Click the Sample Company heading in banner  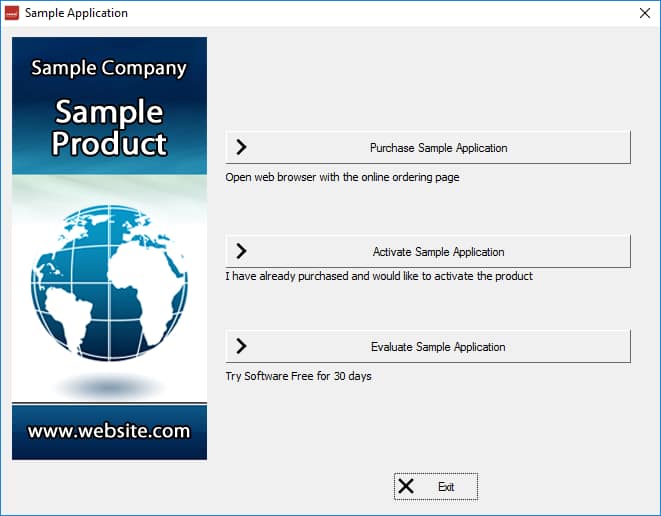pos(109,68)
